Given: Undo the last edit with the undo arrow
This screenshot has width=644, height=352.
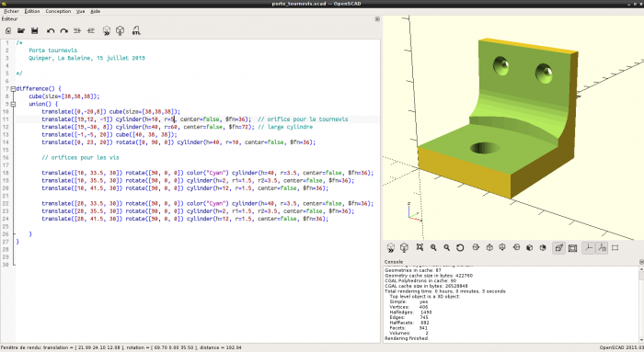Looking at the screenshot, I should (51, 30).
